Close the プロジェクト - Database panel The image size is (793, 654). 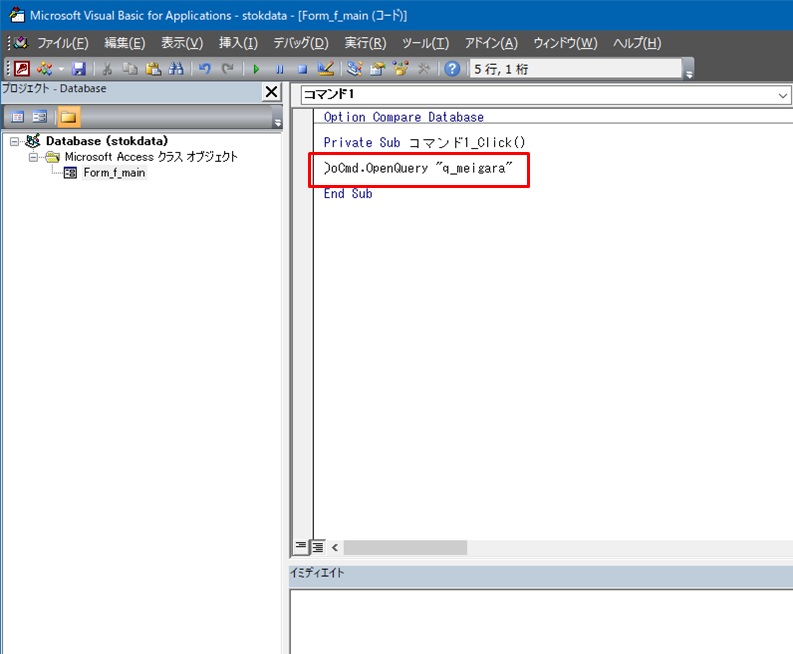pos(272,92)
